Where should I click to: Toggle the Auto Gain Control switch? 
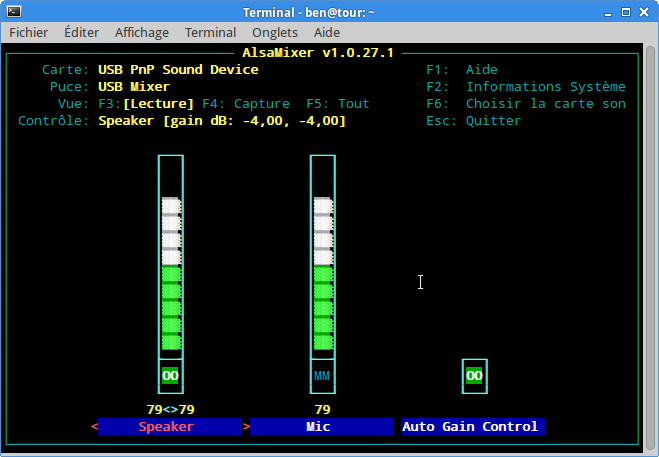pos(474,375)
